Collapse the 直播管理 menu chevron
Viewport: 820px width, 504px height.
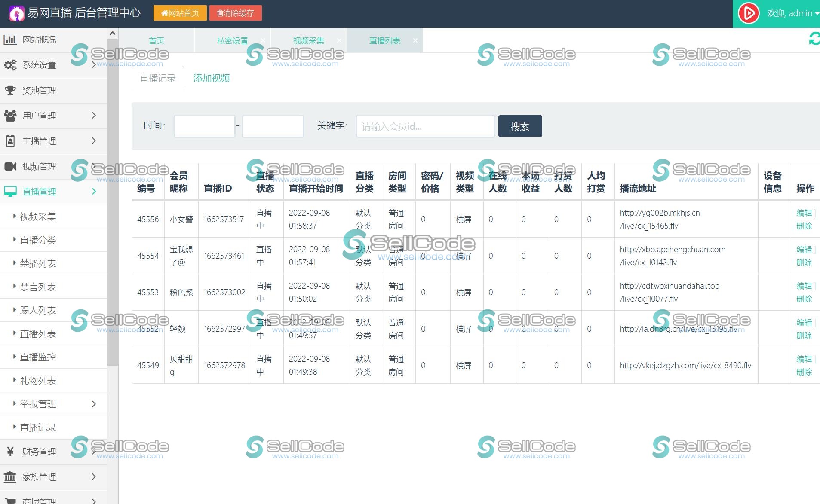94,192
